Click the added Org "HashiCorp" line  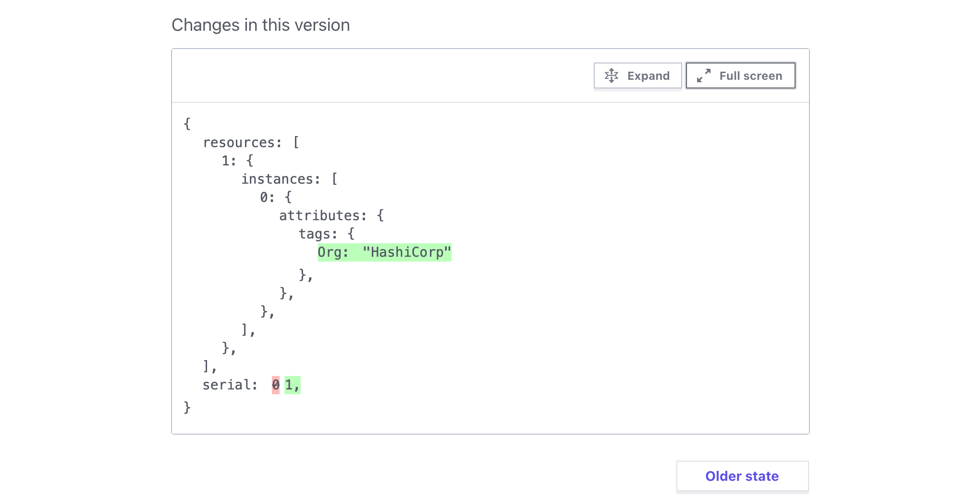384,252
